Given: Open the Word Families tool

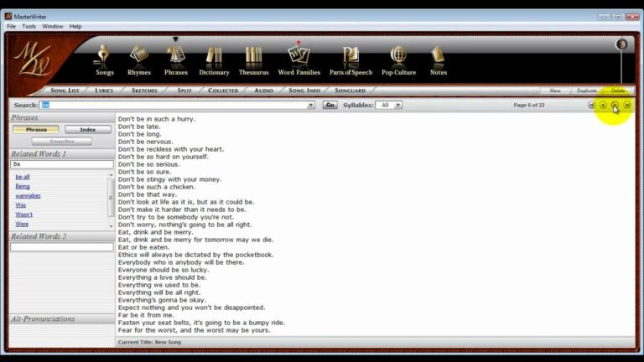Looking at the screenshot, I should (x=299, y=60).
